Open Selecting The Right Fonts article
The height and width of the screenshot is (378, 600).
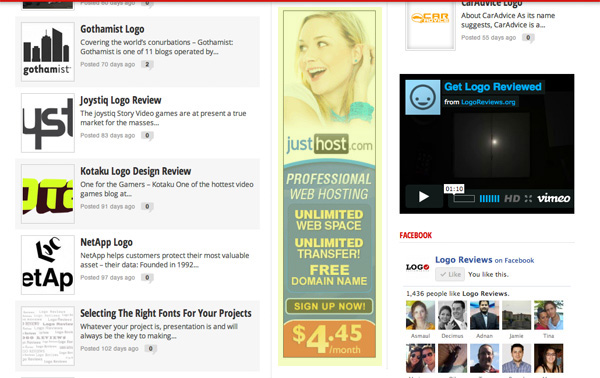pyautogui.click(x=166, y=313)
